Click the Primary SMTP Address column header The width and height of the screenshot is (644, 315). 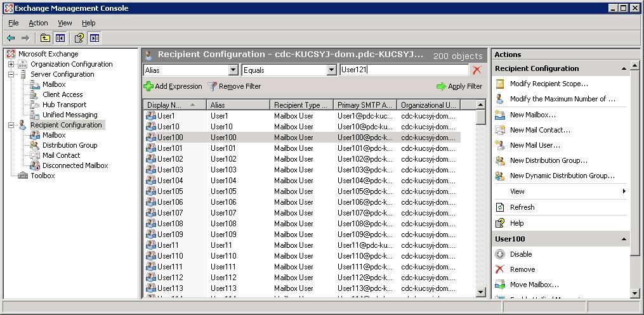pyautogui.click(x=365, y=105)
